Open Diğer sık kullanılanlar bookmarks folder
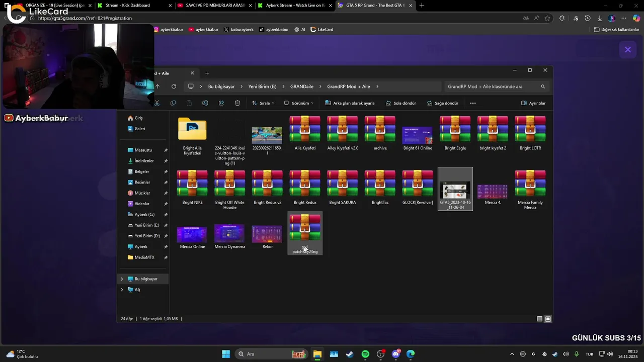Image resolution: width=644 pixels, height=362 pixels. pos(616,30)
